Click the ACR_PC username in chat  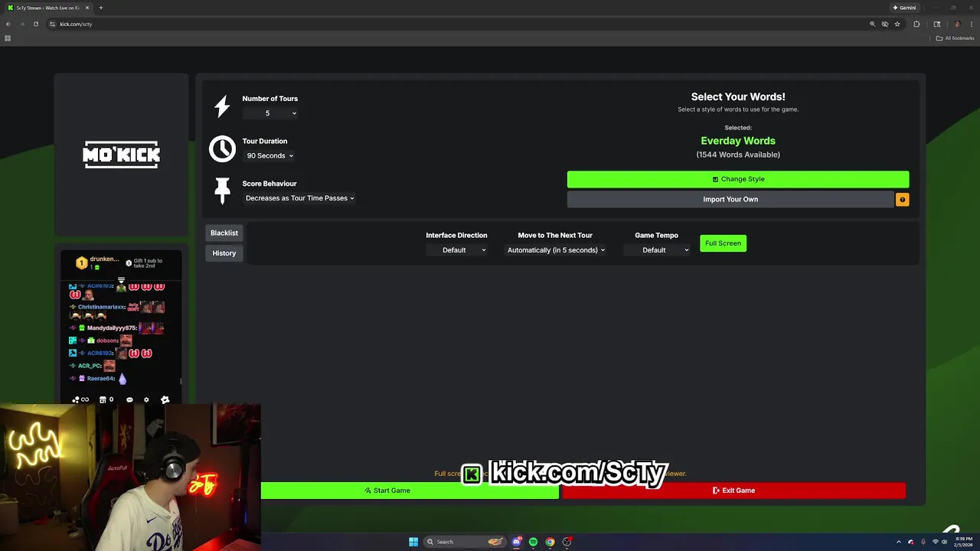[90, 366]
